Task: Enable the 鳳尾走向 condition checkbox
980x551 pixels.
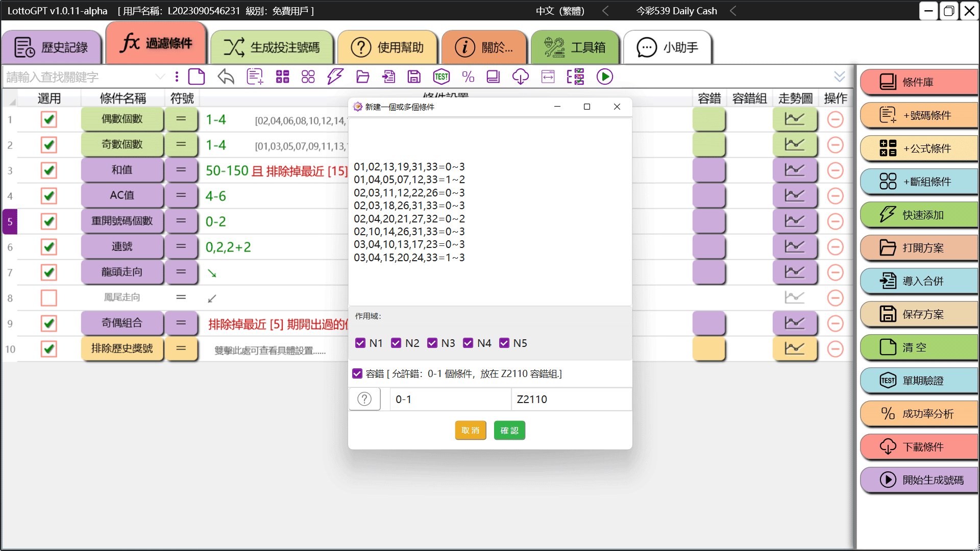Action: [49, 298]
